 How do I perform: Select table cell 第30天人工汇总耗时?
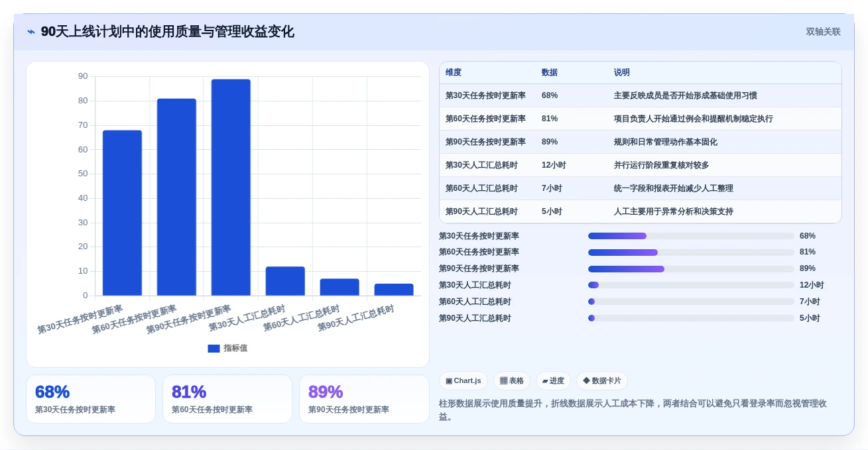(x=481, y=165)
